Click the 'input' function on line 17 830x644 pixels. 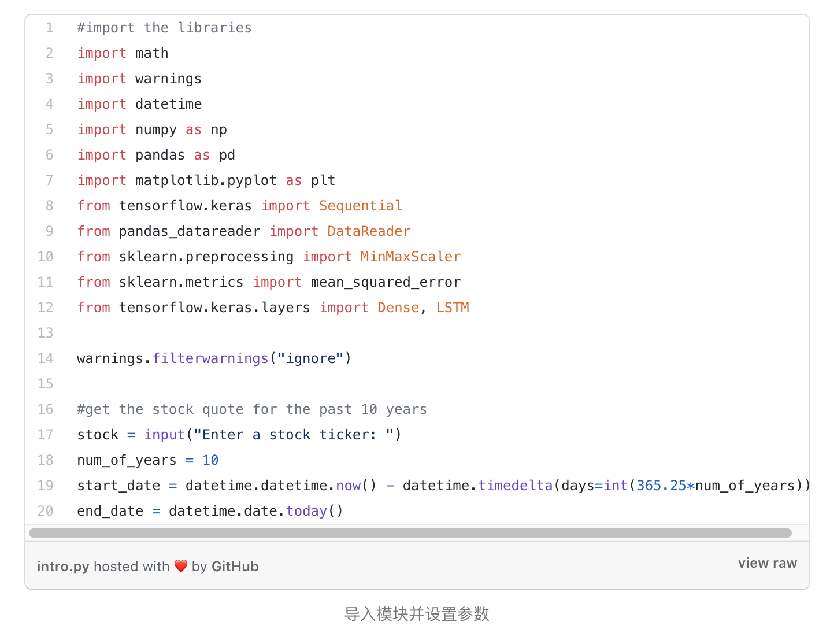[x=164, y=435]
